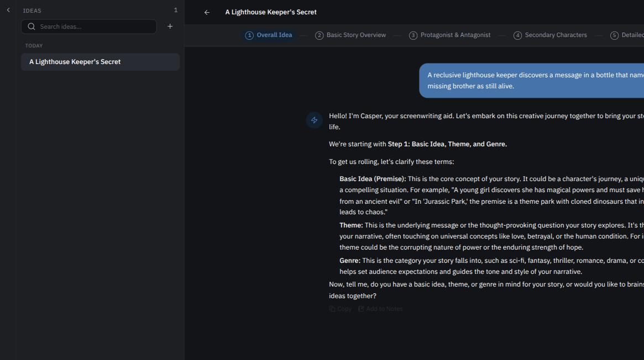The image size is (644, 360).
Task: Focus the Search ideas field
Action: (89, 27)
